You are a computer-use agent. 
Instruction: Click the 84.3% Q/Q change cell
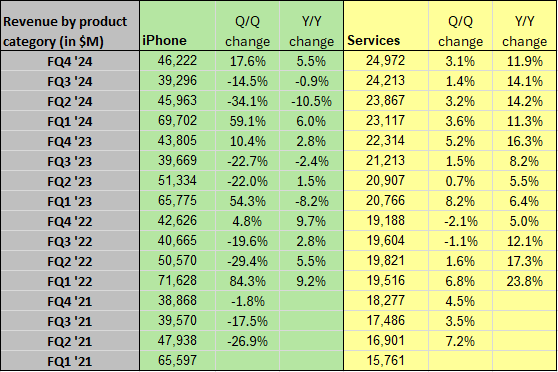tap(248, 281)
